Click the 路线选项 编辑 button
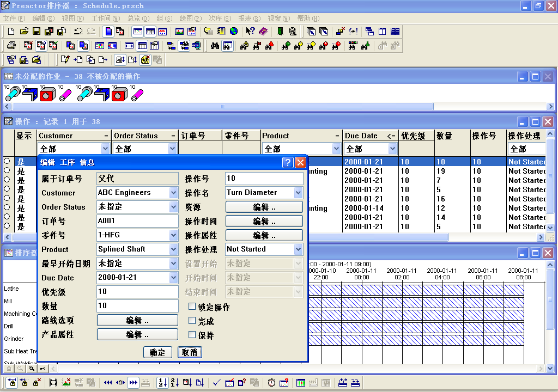This screenshot has width=558, height=392. click(x=137, y=320)
